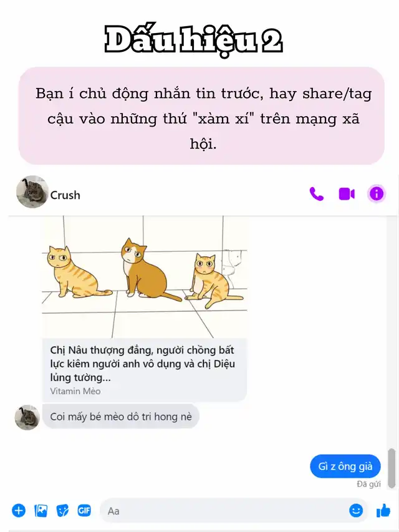
Task: Click the Vitamin Mèo source label
Action: (x=75, y=391)
